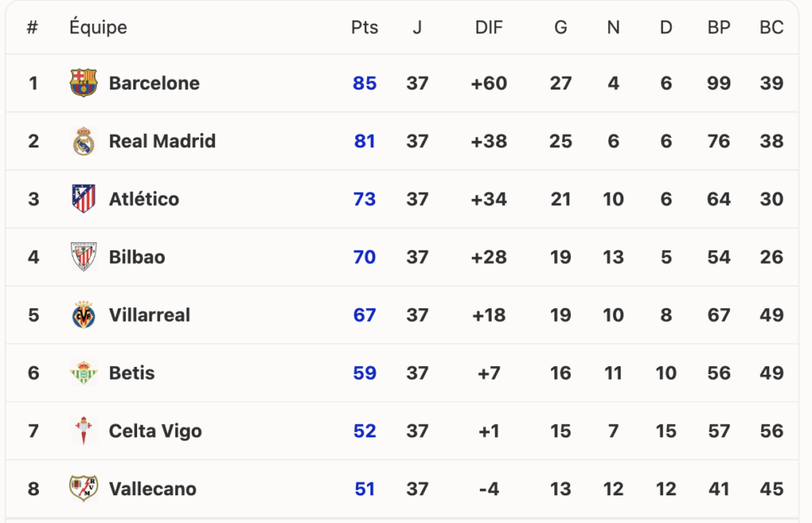Click the BC column header
This screenshot has width=812, height=523.
pos(772,27)
